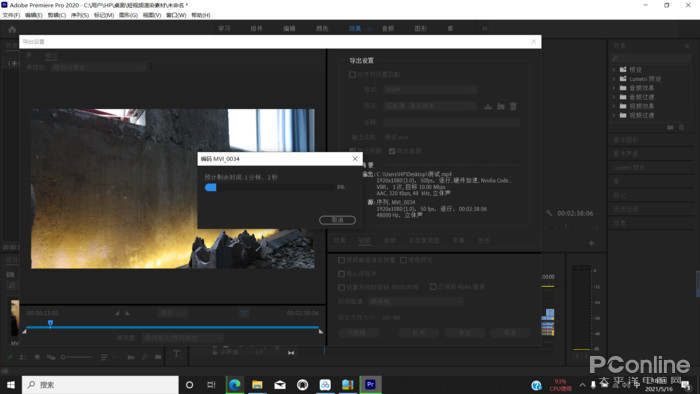Click the set in-point marker icon under preview
The image size is (700, 394).
coord(117,314)
